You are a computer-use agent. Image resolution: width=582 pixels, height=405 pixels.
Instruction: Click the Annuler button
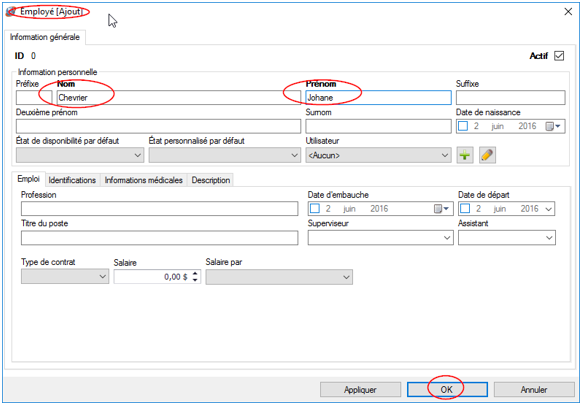pos(534,390)
